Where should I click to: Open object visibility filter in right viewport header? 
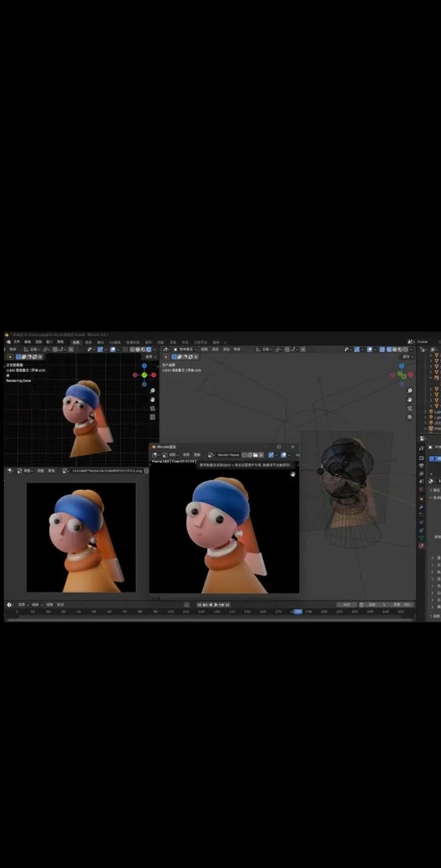click(x=347, y=349)
